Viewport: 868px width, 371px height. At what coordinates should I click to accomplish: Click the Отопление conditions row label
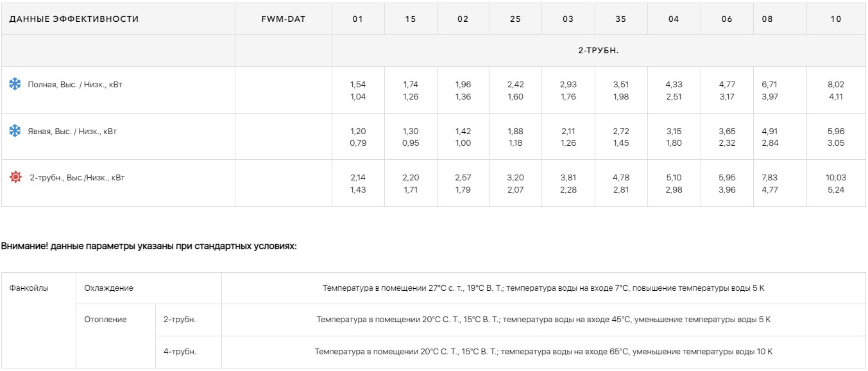[x=105, y=319]
